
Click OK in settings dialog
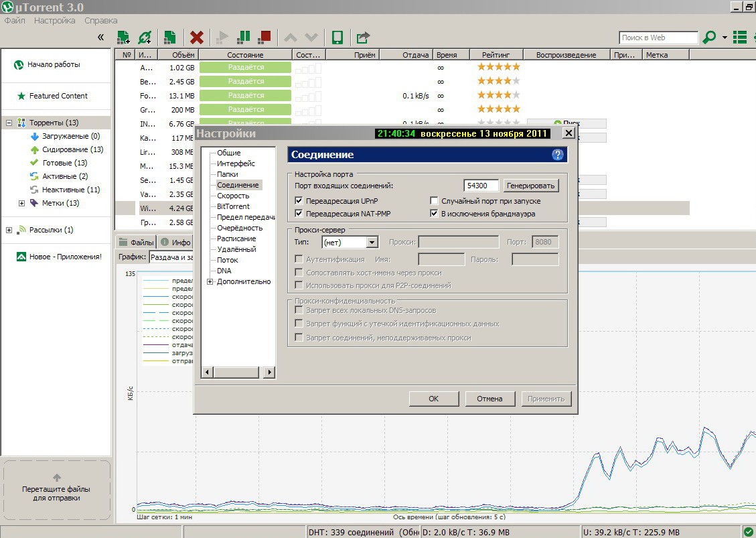click(434, 399)
